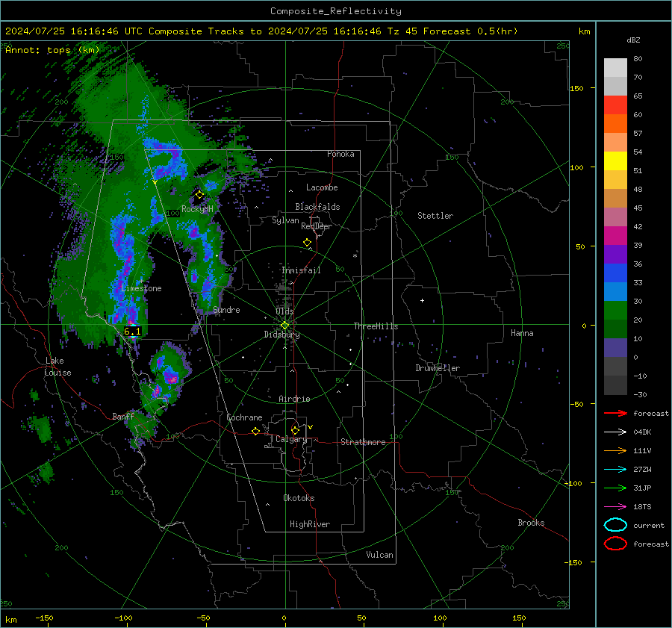
Task: Click the dBZ legend heading
Action: click(633, 40)
